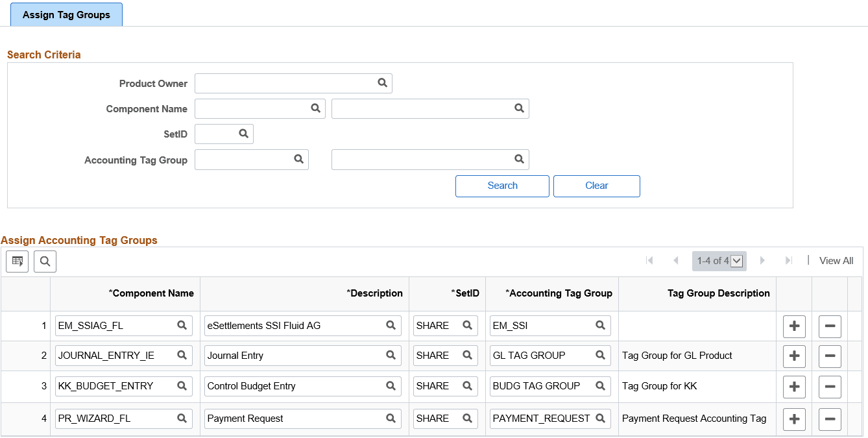Select the Assign Tag Groups tab
The image size is (868, 438).
(x=66, y=14)
